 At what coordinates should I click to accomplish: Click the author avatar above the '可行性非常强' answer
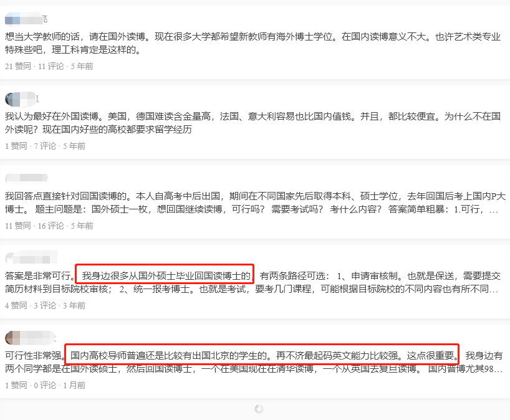12,337
